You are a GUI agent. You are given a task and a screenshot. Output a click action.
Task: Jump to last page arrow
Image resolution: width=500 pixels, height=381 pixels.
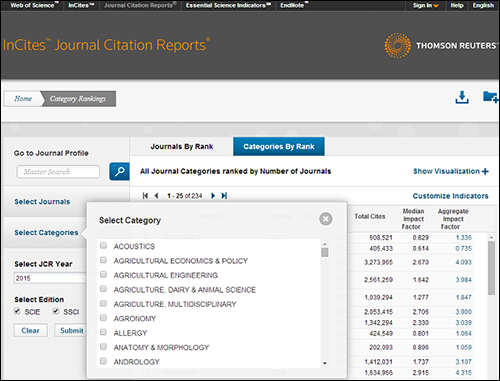coord(224,196)
